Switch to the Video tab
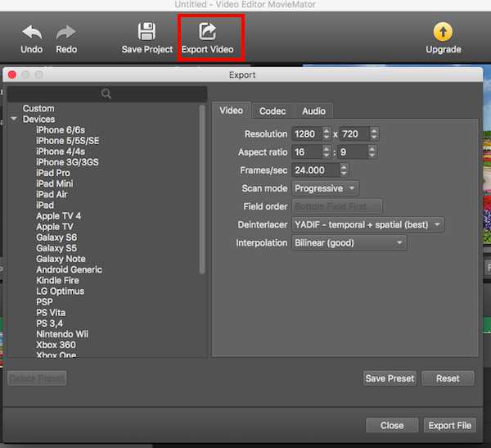The width and height of the screenshot is (491, 448). pyautogui.click(x=232, y=111)
